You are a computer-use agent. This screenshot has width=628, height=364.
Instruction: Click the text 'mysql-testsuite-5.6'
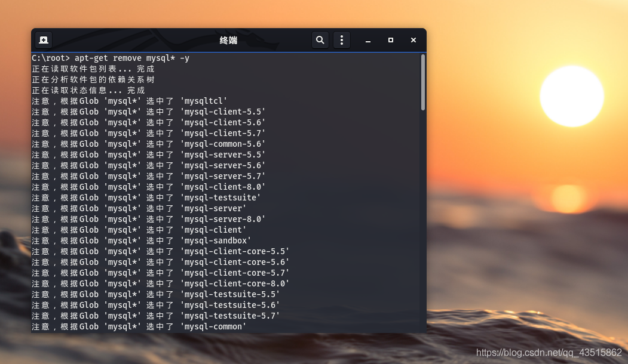pos(230,305)
